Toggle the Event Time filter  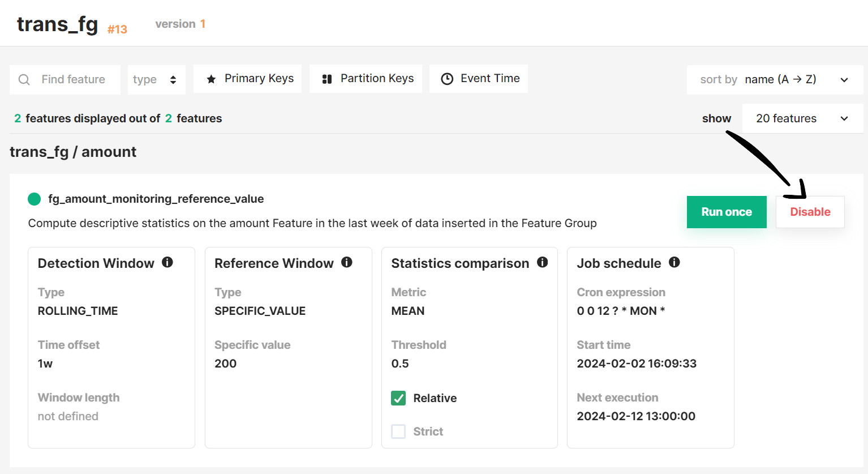478,78
